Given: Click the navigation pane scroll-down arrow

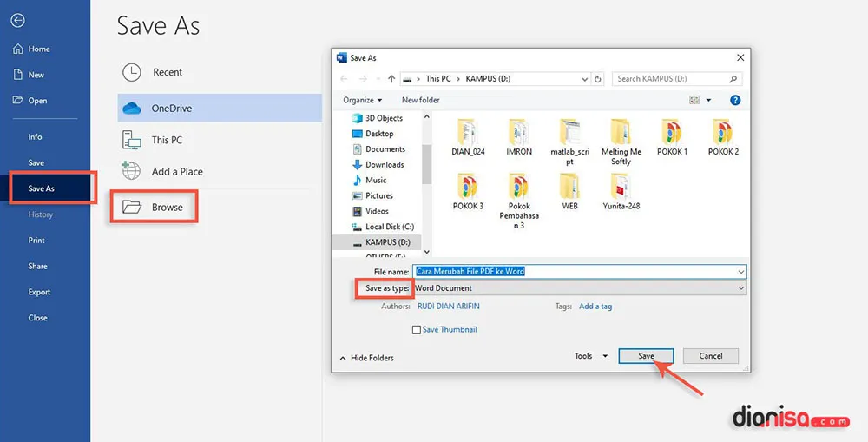Looking at the screenshot, I should 426,252.
